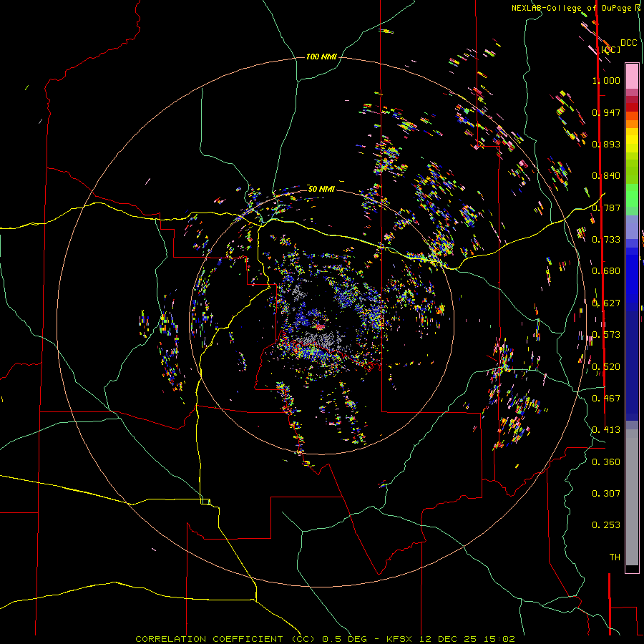Click the bright green segment of color bar
Viewport: 644px width, 644px height.
632,195
